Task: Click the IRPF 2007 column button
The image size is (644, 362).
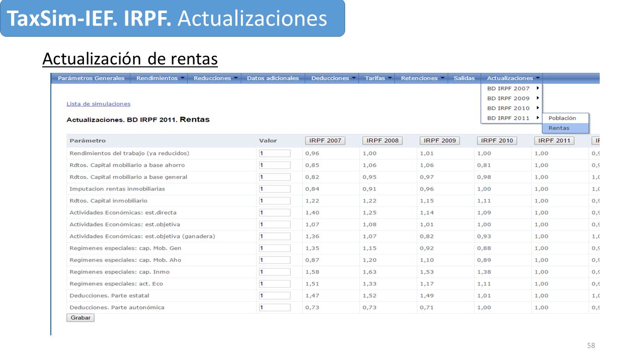Action: point(325,141)
